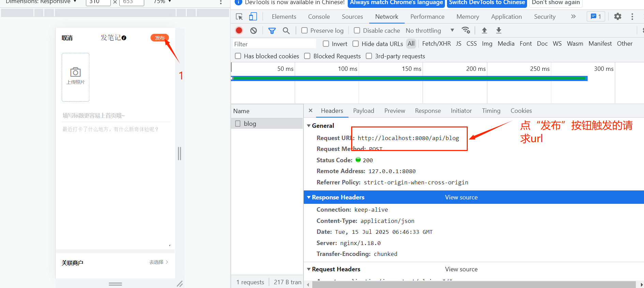Click the horizontal scrollbar in headers pane
The image size is (644, 288).
click(474, 285)
